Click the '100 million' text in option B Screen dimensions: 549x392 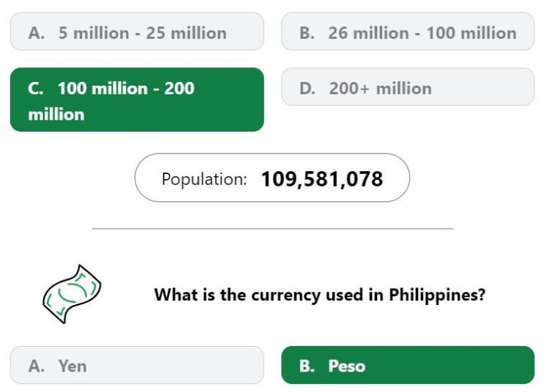[x=471, y=33]
